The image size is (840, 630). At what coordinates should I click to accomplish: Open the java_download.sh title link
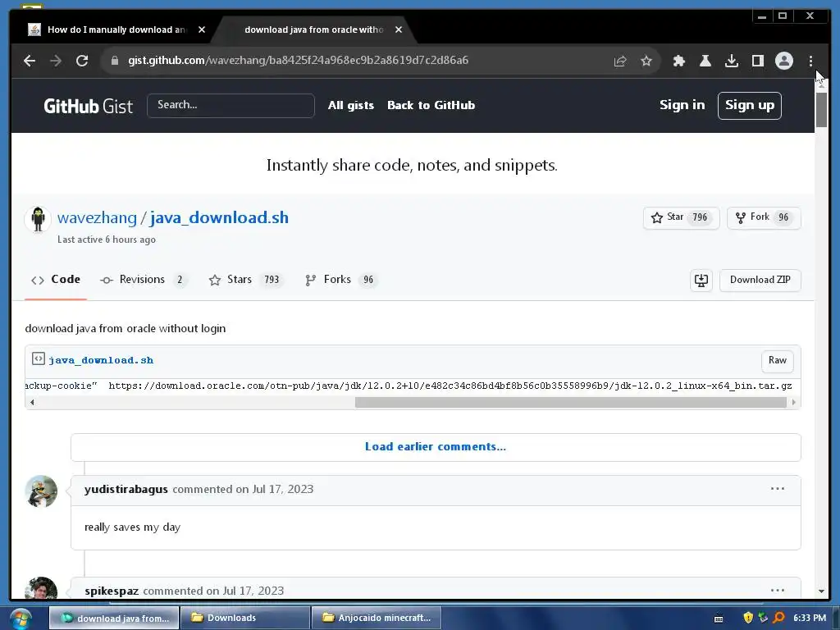(219, 218)
